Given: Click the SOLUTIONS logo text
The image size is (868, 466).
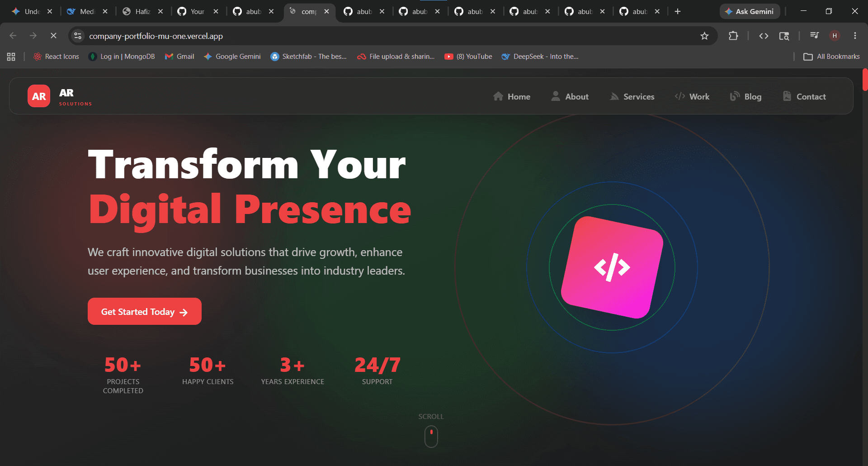Looking at the screenshot, I should tap(75, 104).
